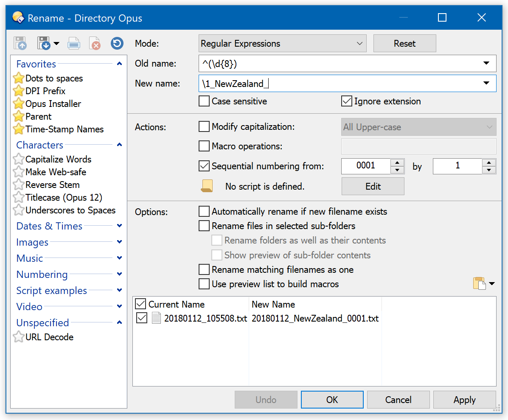Viewport: 508px width, 420px height.
Task: Disable Sequential numbering from checkbox
Action: (204, 166)
